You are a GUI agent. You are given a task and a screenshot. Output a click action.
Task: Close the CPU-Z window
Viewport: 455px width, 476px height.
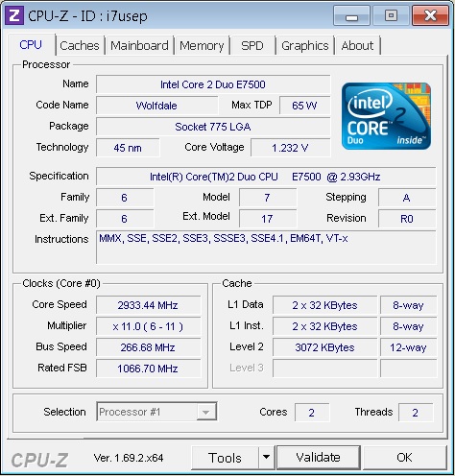(x=430, y=15)
